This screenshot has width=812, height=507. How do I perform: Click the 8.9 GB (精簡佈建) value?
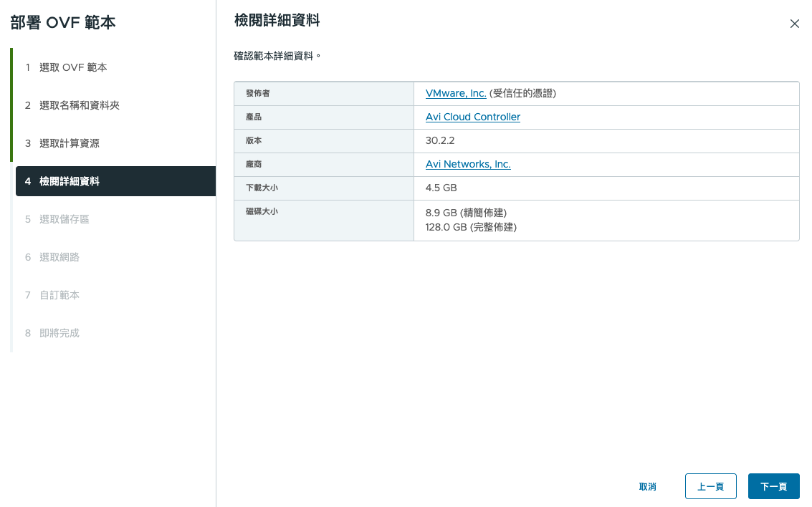tap(466, 213)
